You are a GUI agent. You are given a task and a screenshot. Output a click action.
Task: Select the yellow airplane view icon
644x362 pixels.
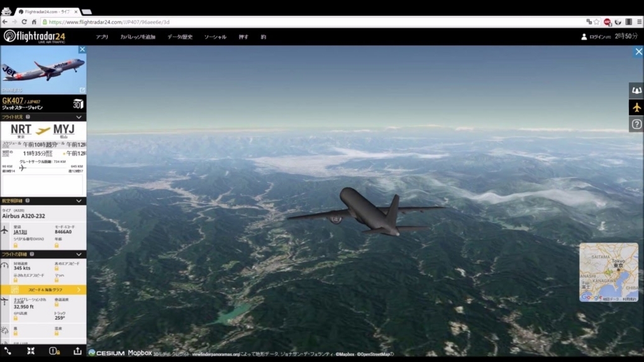[636, 107]
